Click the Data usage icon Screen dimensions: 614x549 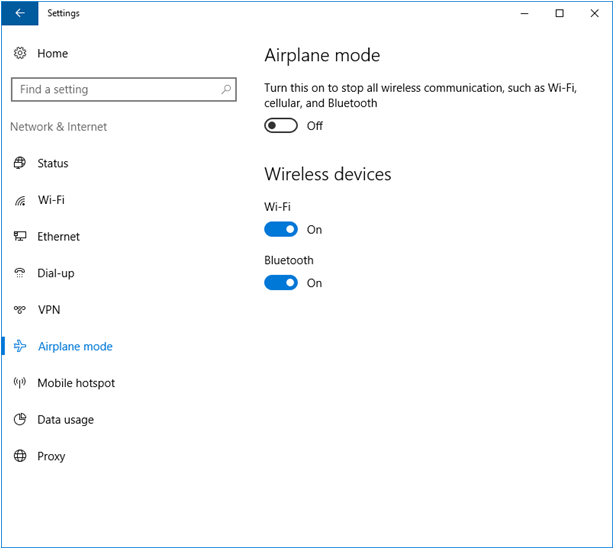(20, 420)
